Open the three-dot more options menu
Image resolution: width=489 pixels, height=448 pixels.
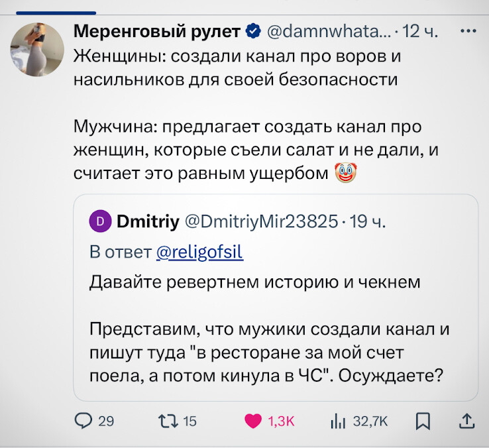[x=468, y=30]
